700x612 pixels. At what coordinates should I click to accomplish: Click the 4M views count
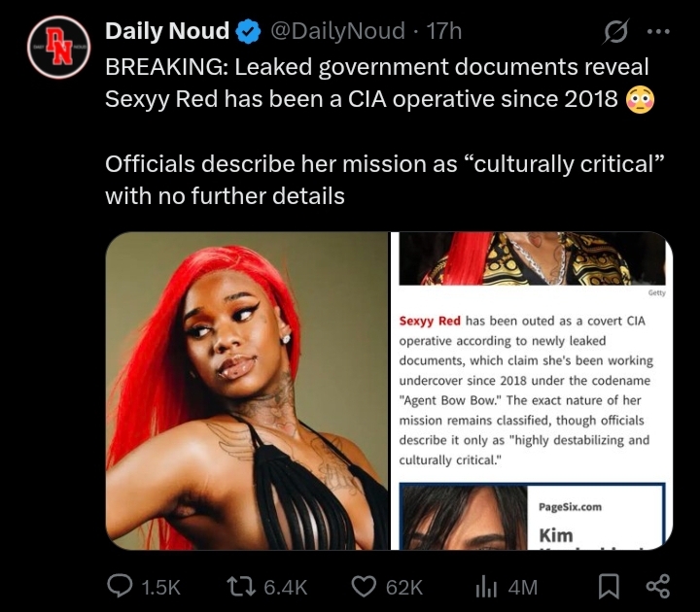click(x=523, y=587)
